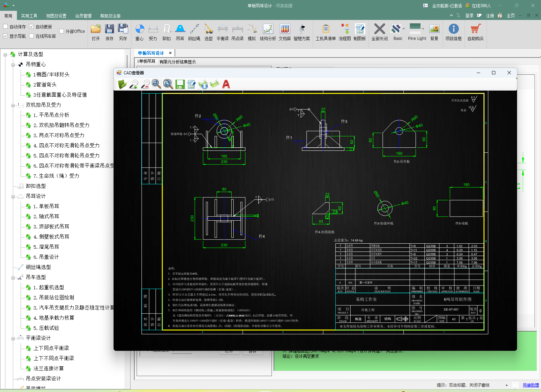Click 注册 register link in top bar
Image resolution: width=541 pixels, height=392 pixels.
[490, 16]
